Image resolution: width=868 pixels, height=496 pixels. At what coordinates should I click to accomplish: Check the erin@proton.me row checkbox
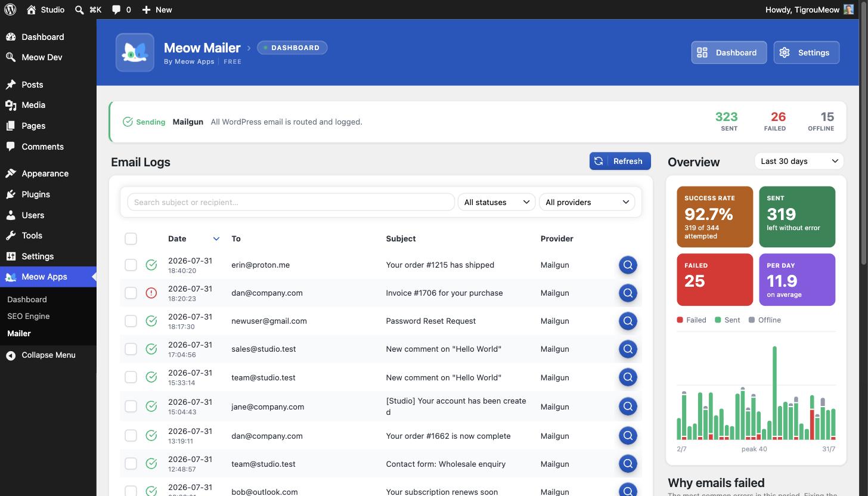coord(131,265)
